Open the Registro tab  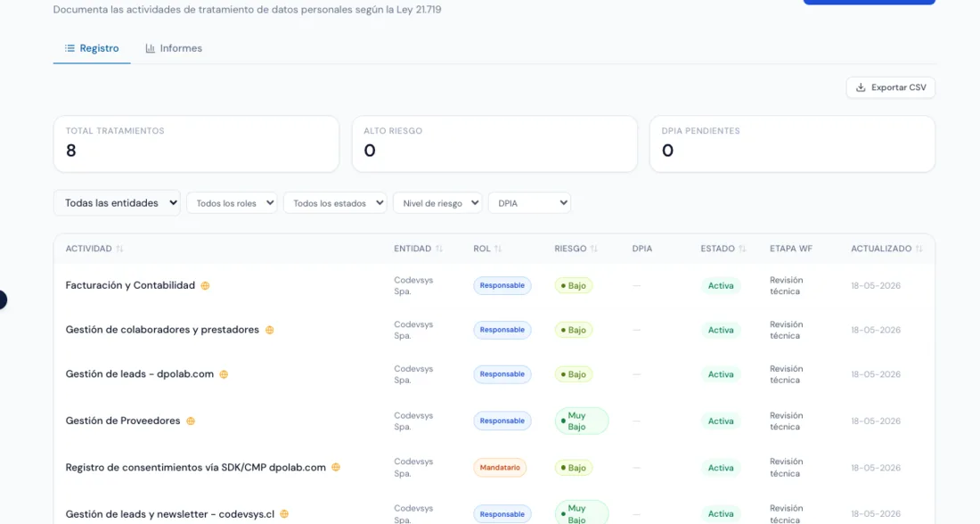pos(92,48)
